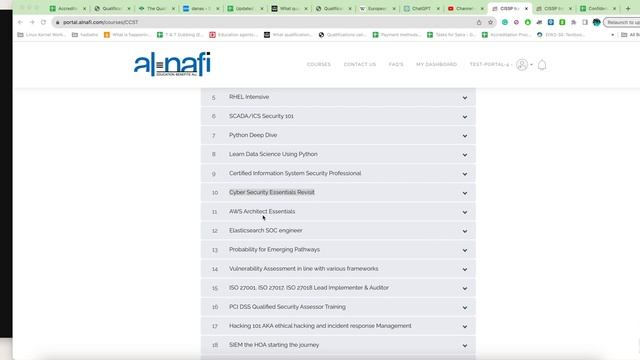This screenshot has height=360, width=640.
Task: Click 'PCI DSS Qualified Security Assessor Training' title
Action: [x=287, y=307]
